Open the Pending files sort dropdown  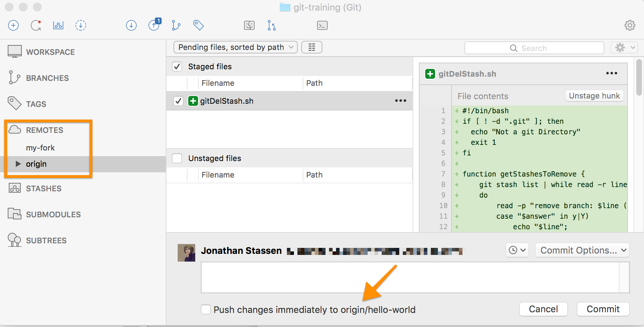[x=236, y=47]
